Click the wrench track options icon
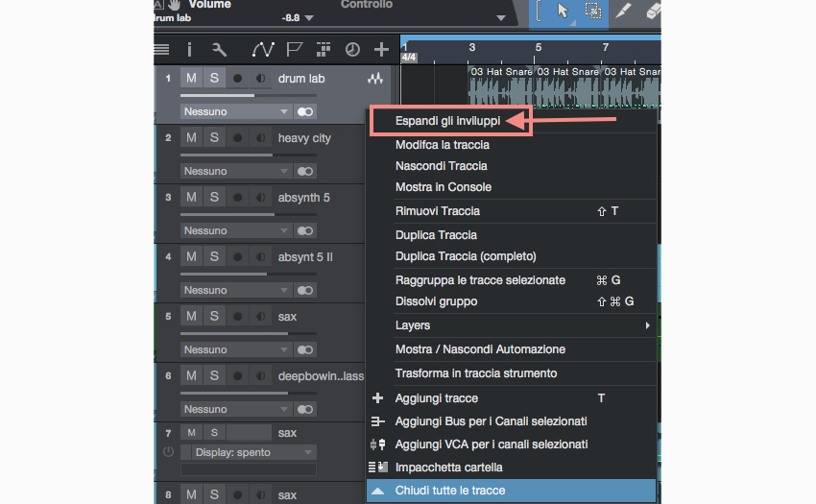The image size is (816, 504). [219, 49]
